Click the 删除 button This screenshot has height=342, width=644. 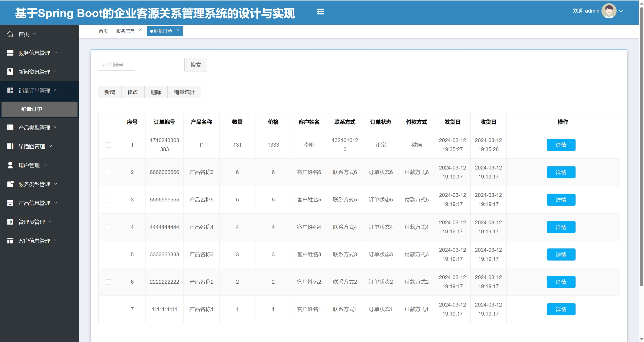(x=156, y=92)
